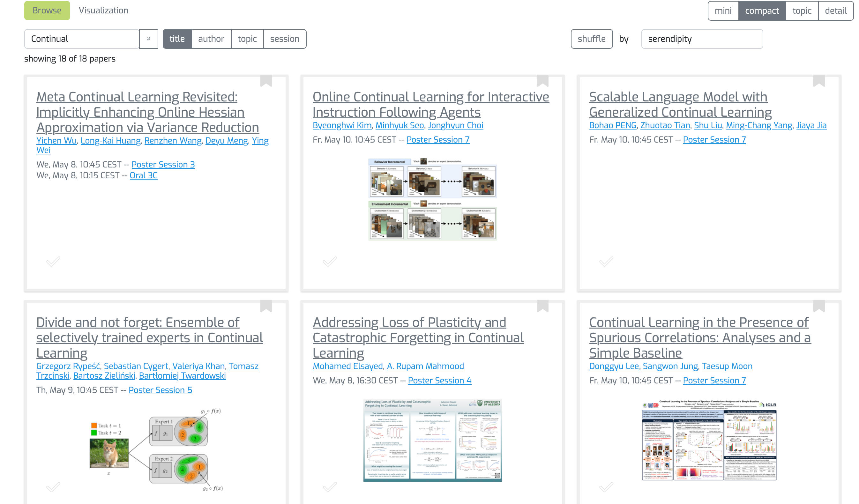Image resolution: width=859 pixels, height=504 pixels.
Task: Mark Online Continual Learning paper as visited
Action: click(330, 261)
